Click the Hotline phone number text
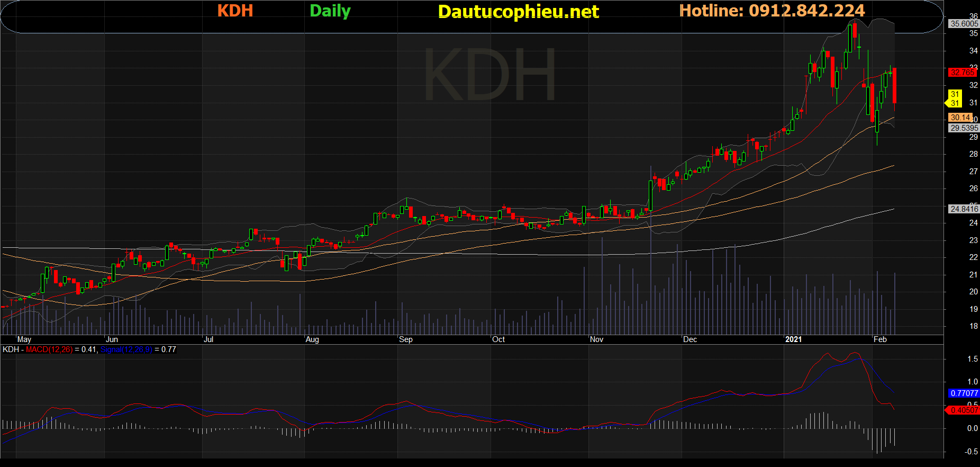The height and width of the screenshot is (467, 980). coord(772,11)
